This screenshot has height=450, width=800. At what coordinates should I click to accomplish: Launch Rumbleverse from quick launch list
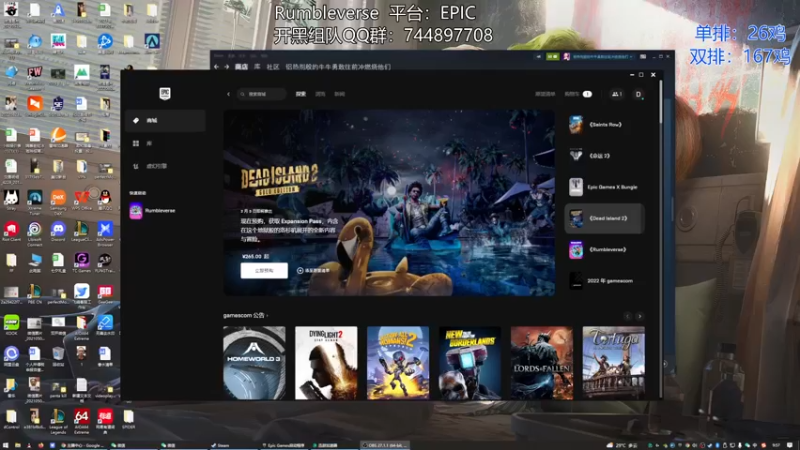click(153, 211)
